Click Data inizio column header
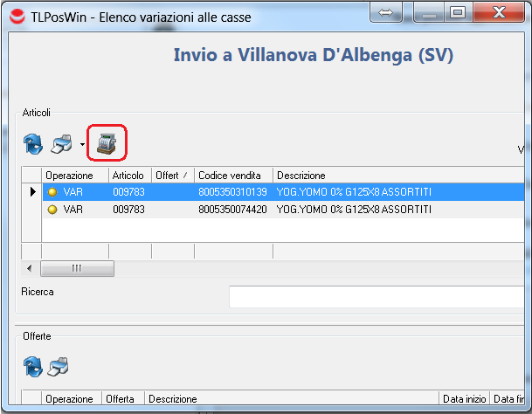The width and height of the screenshot is (532, 414). pos(464,399)
